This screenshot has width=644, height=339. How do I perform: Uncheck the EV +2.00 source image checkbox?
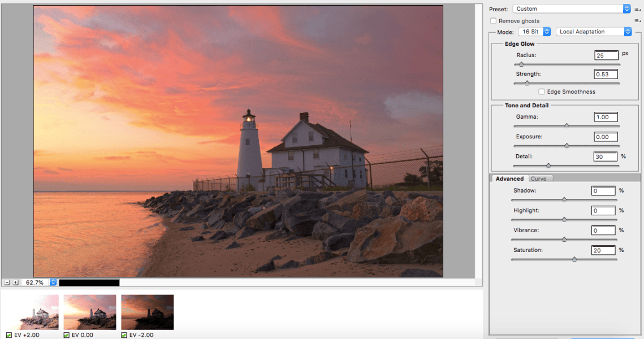point(9,335)
